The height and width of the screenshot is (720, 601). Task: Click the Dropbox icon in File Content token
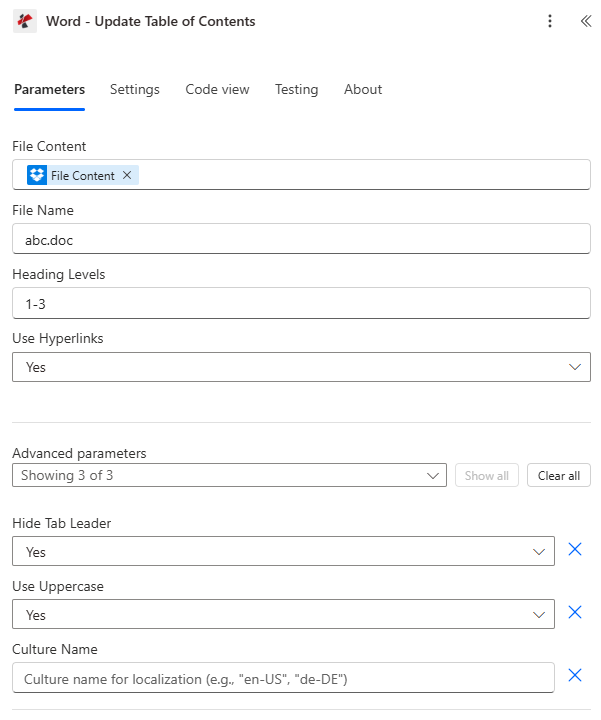click(x=37, y=175)
